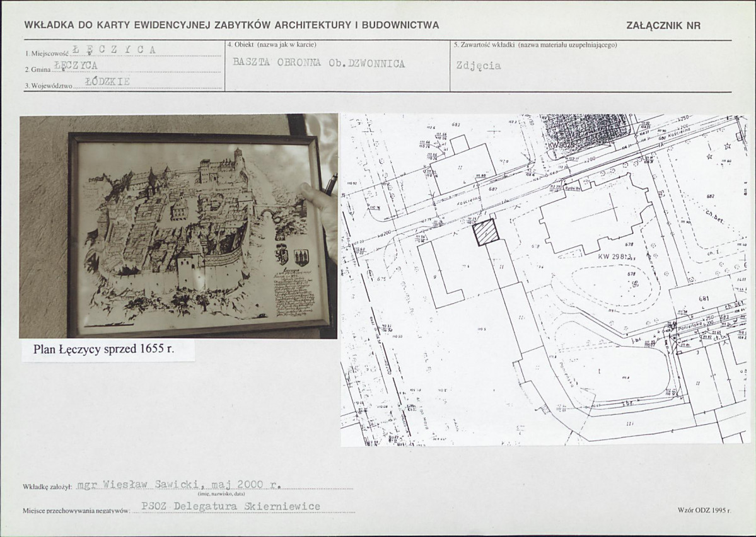
Task: Click the text 'BASZTA OBRONNA Ob.DZWONNICA'
Action: tap(318, 63)
